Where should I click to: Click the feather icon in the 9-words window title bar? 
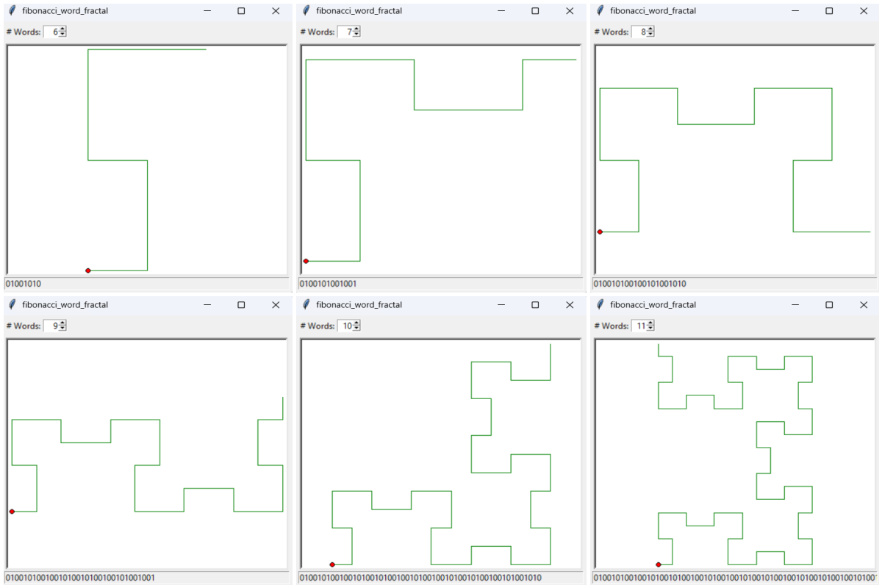[12, 305]
